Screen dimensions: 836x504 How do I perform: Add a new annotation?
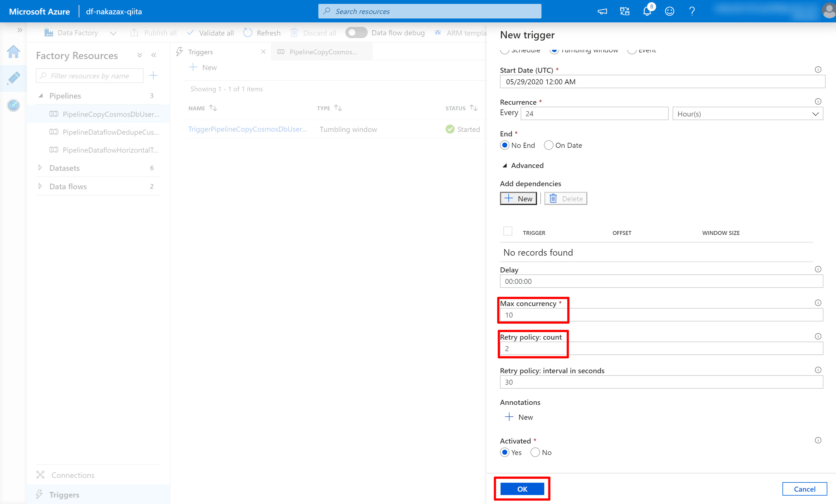[x=519, y=417]
